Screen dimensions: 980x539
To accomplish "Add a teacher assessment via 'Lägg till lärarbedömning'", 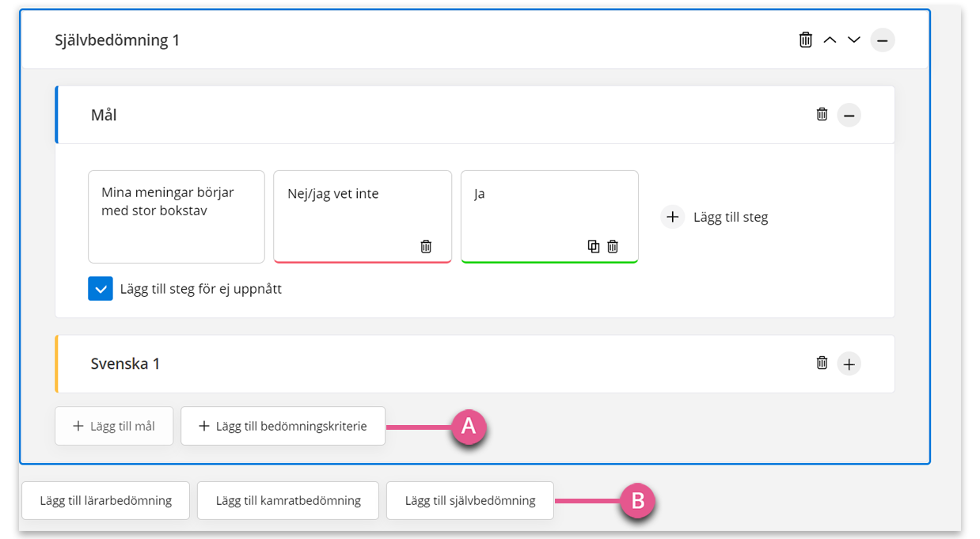I will tap(106, 500).
